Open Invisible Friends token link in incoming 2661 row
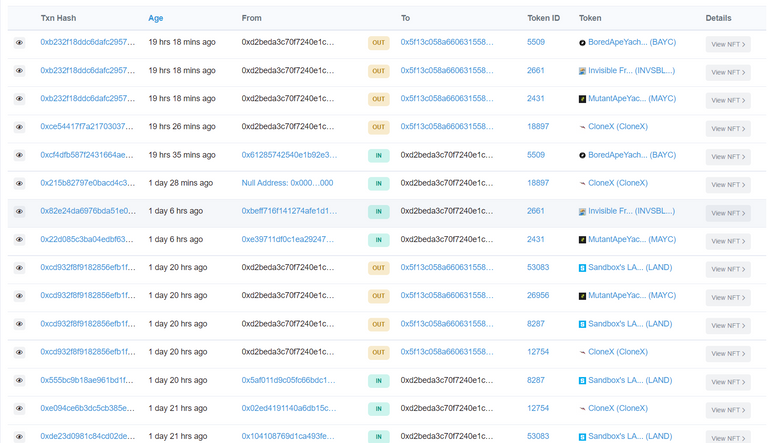This screenshot has width=768, height=443. [x=631, y=211]
